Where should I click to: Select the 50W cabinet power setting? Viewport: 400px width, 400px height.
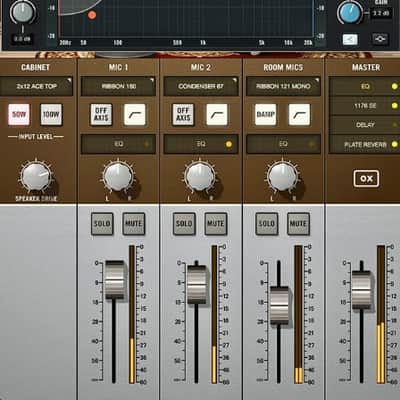tap(19, 114)
